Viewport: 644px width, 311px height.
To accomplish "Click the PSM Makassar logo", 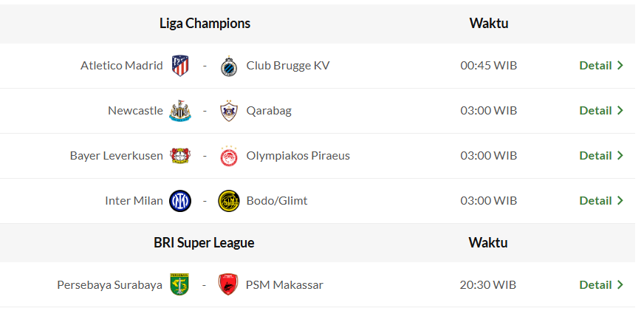I will point(228,285).
